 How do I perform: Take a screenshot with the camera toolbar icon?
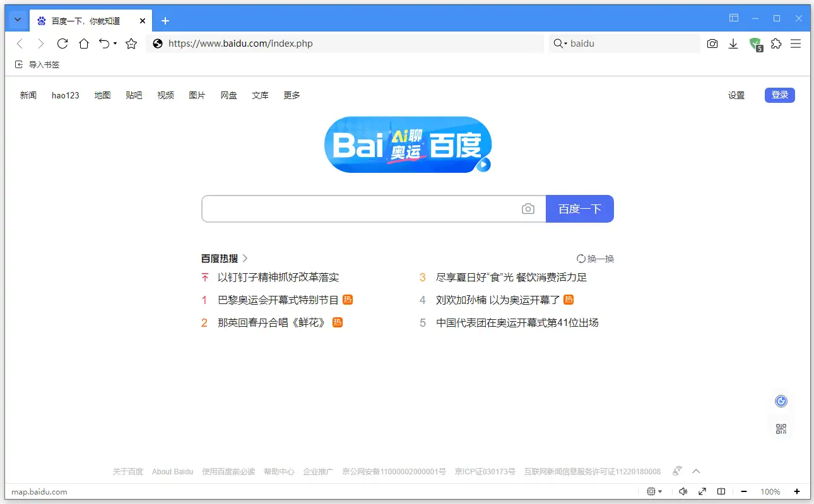point(712,44)
